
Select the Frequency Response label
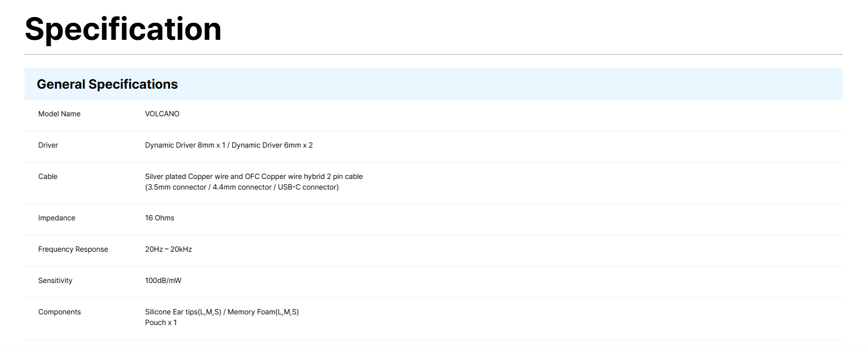click(x=73, y=249)
